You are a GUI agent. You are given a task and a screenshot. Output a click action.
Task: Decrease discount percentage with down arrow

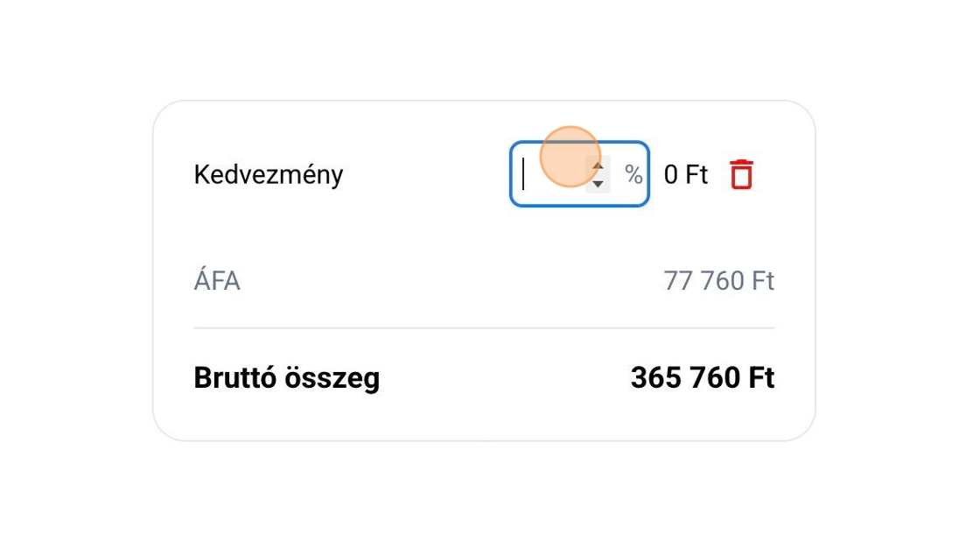tap(598, 184)
